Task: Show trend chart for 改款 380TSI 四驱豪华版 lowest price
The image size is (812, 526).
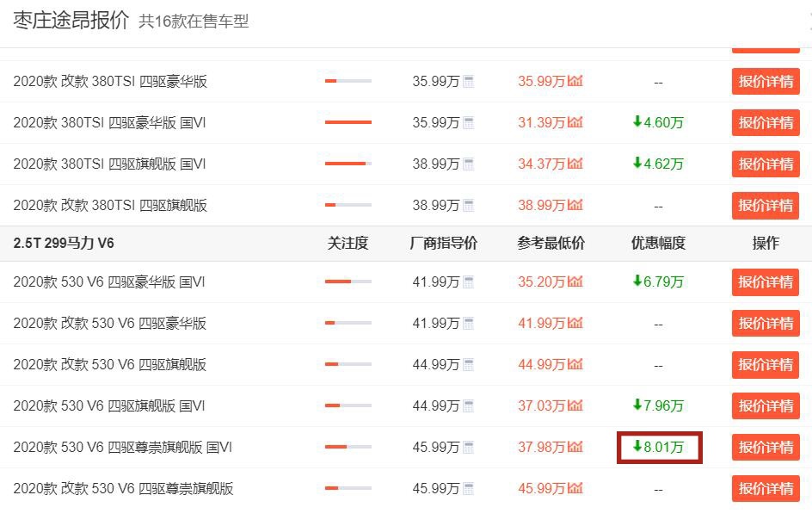Action: (x=575, y=81)
